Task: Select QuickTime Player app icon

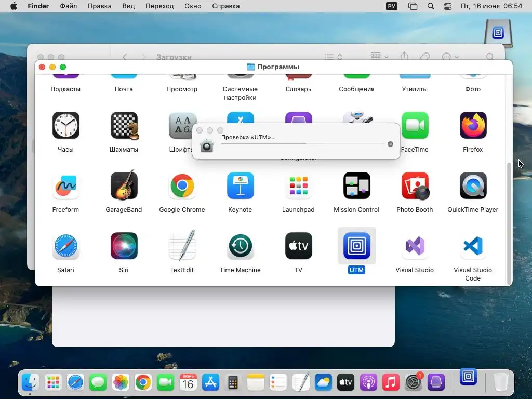Action: tap(473, 185)
